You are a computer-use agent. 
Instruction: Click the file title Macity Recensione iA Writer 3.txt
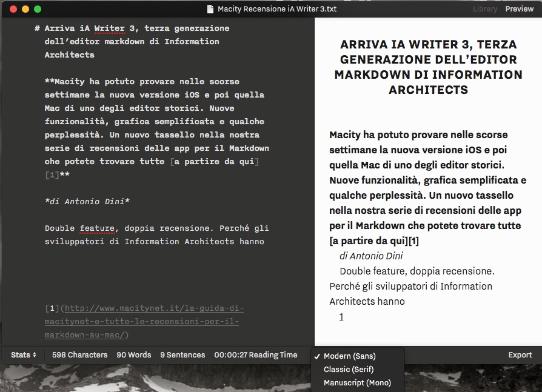click(x=277, y=9)
